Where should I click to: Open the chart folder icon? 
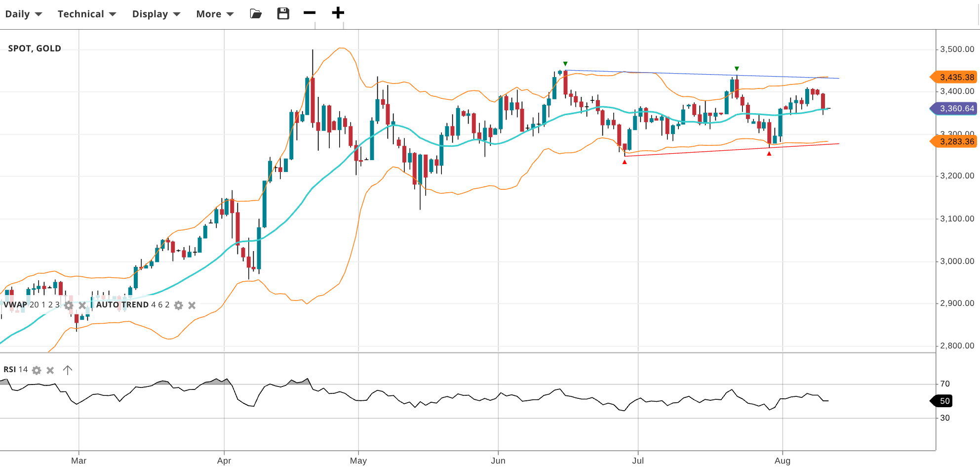point(256,14)
